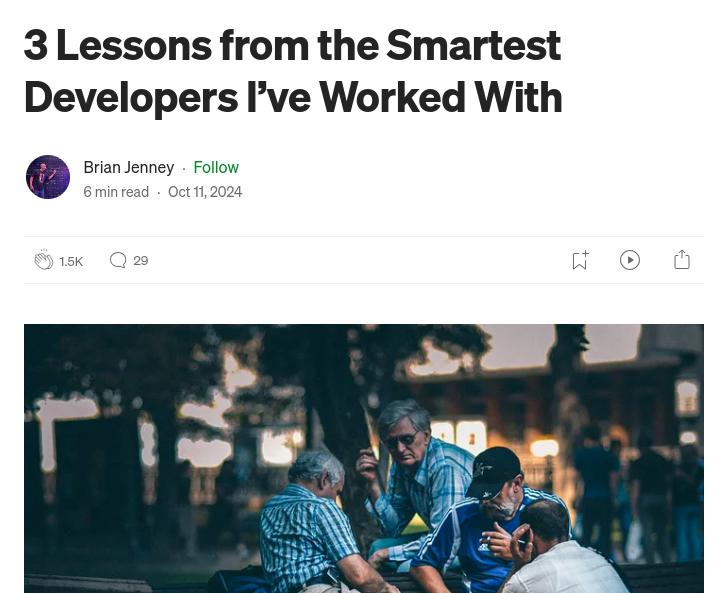Select the Oct 11, 2024 publish date

205,192
